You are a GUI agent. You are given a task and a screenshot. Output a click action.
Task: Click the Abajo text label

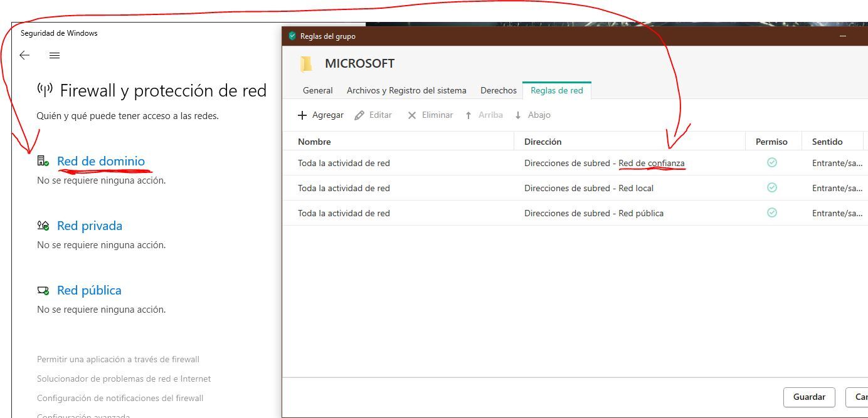click(x=539, y=115)
